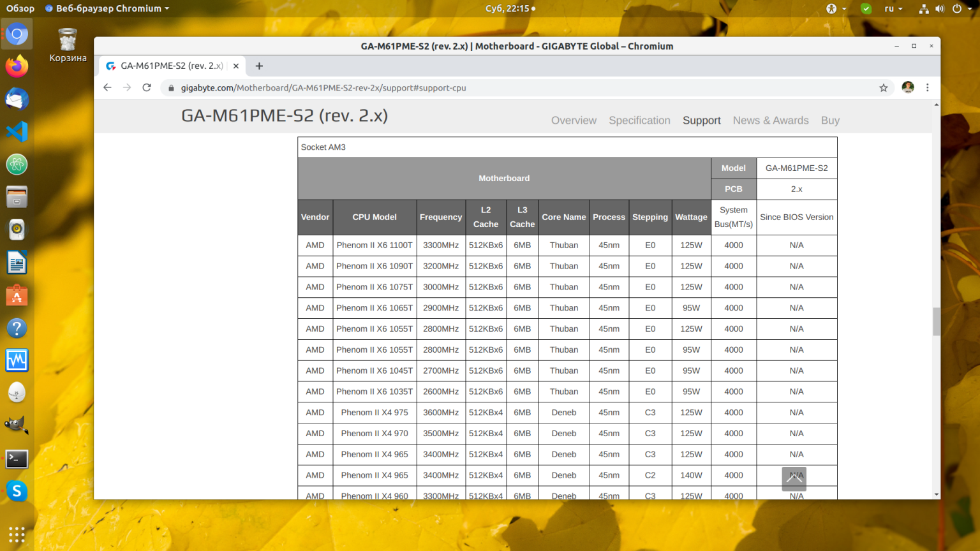The width and height of the screenshot is (980, 551).
Task: Launch Firefox from the dock
Action: [x=17, y=66]
